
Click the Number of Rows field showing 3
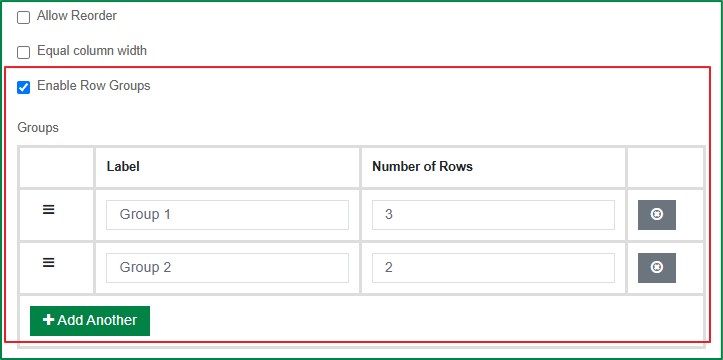pos(493,215)
